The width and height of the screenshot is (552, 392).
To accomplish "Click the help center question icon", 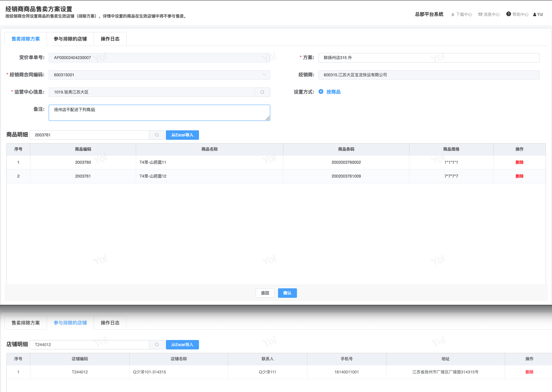I will tap(508, 14).
